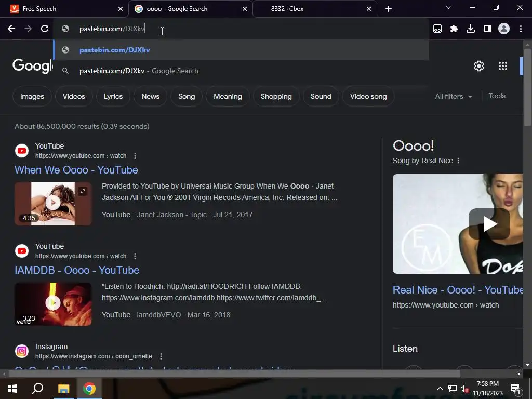Open Windows taskbar search
532x399 pixels.
pyautogui.click(x=37, y=389)
